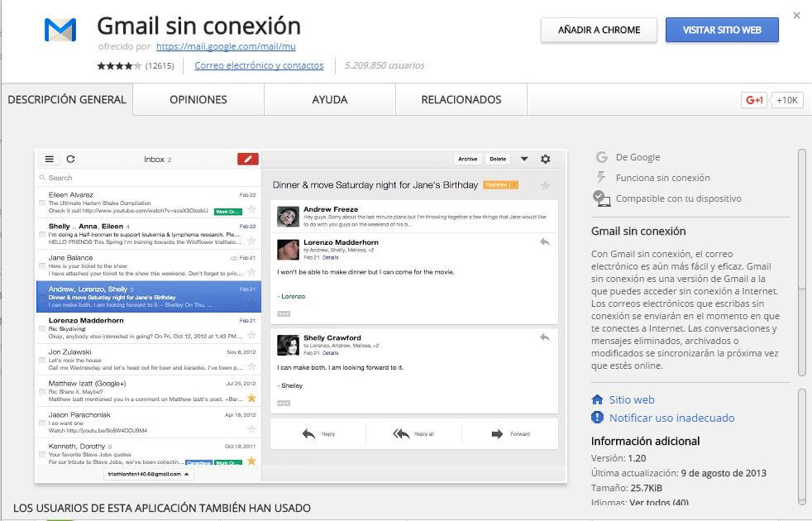The height and width of the screenshot is (521, 812).
Task: Click reply arrow on Shelly Crawford message
Action: (544, 337)
